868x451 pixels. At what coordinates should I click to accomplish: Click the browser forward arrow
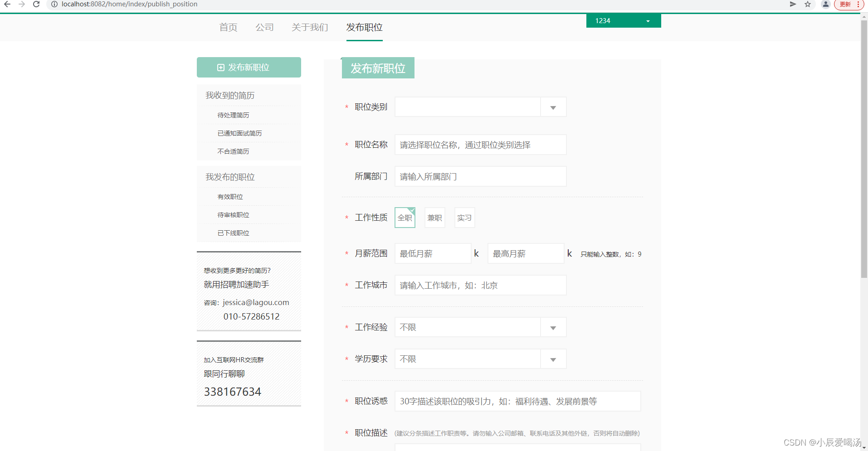point(22,4)
